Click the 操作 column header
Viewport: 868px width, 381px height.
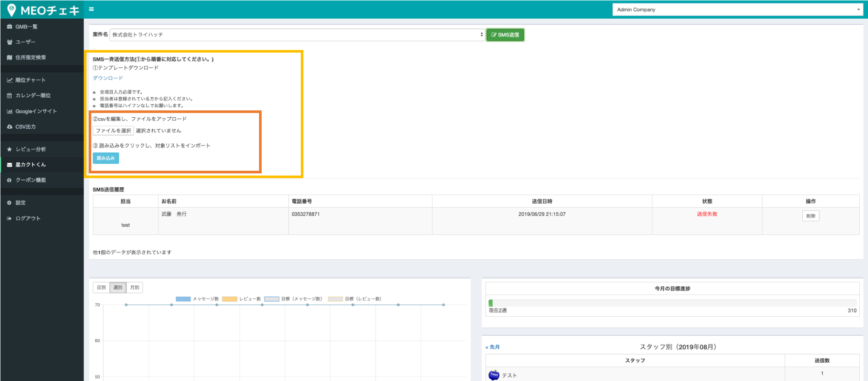click(x=811, y=202)
